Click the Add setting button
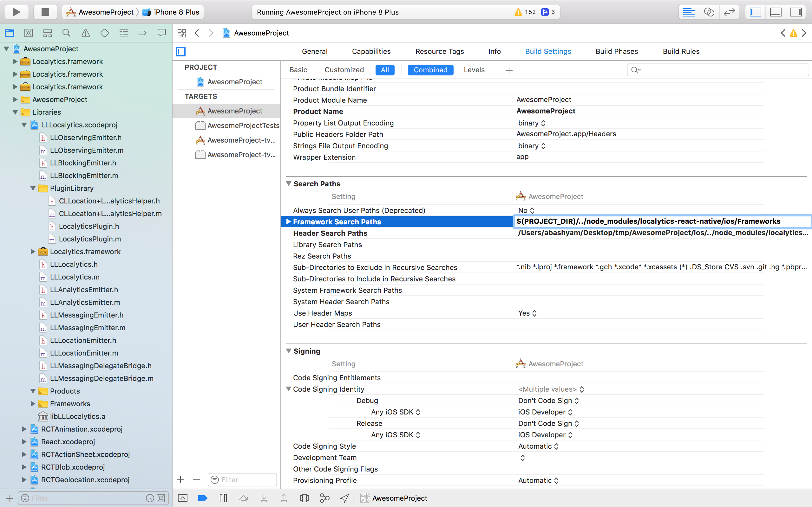812x507 pixels. pyautogui.click(x=508, y=70)
